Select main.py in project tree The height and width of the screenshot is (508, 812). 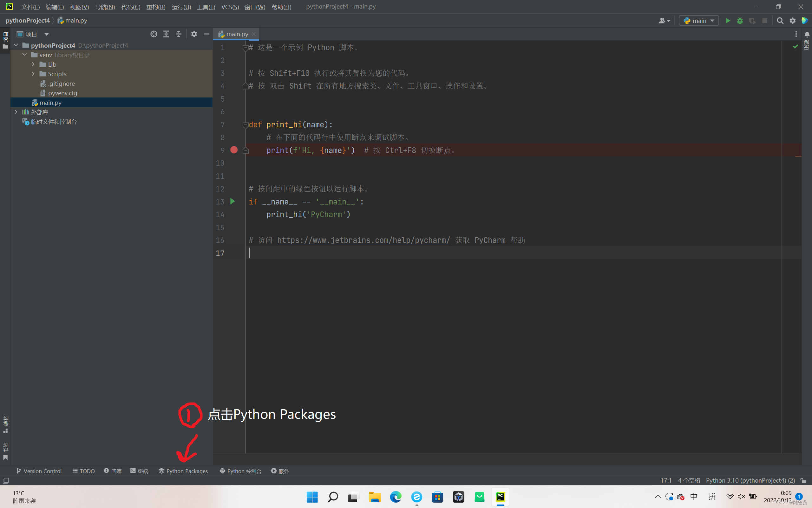[111, 103]
